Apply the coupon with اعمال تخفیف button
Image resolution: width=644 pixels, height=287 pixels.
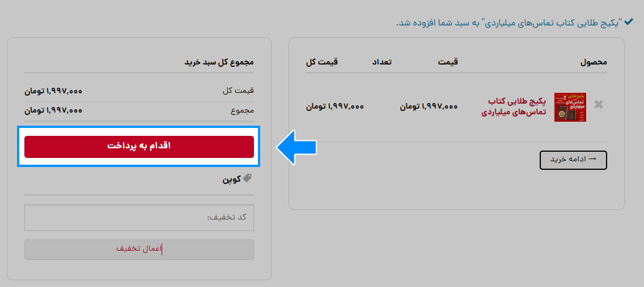pyautogui.click(x=139, y=249)
